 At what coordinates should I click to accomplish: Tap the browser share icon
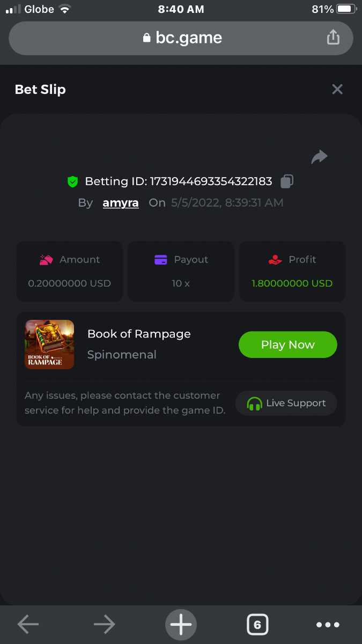(x=333, y=38)
